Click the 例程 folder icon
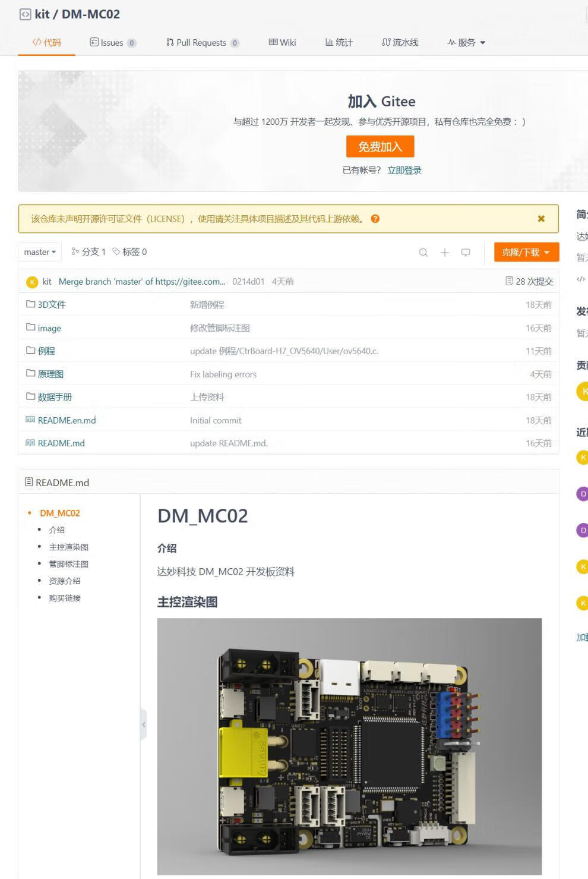The width and height of the screenshot is (588, 879). pyautogui.click(x=31, y=351)
